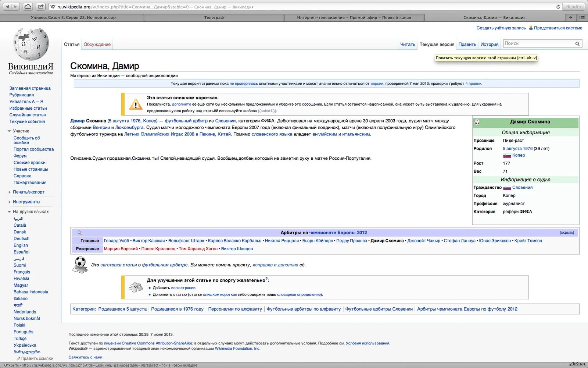Select the История page tab
The width and height of the screenshot is (588, 368).
coord(490,44)
